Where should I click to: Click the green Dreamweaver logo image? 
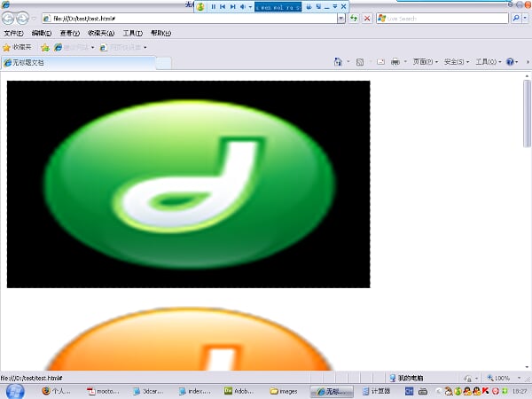point(188,184)
